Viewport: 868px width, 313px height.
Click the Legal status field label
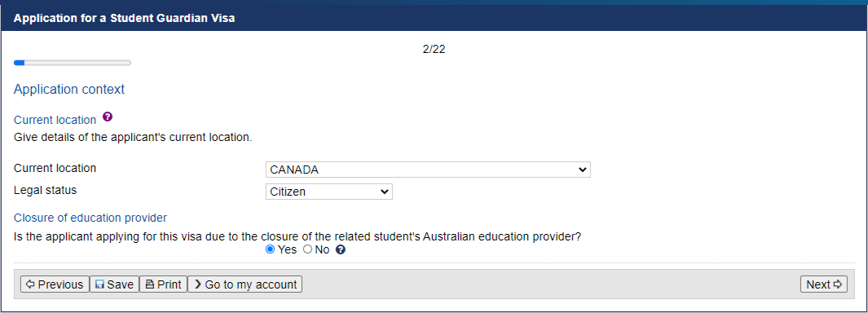click(46, 190)
